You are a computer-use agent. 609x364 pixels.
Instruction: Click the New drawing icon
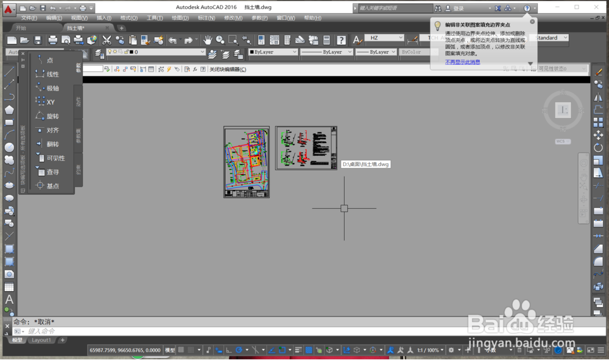point(12,40)
